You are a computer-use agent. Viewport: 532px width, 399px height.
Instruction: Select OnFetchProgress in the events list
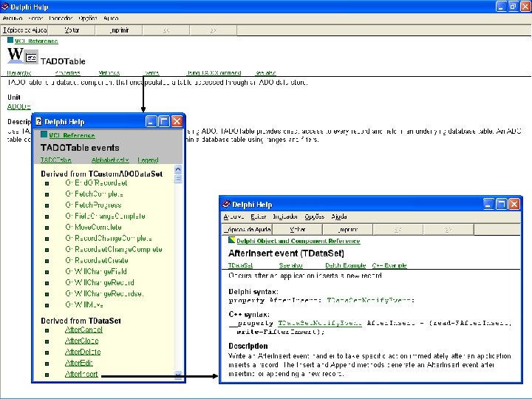[93, 205]
